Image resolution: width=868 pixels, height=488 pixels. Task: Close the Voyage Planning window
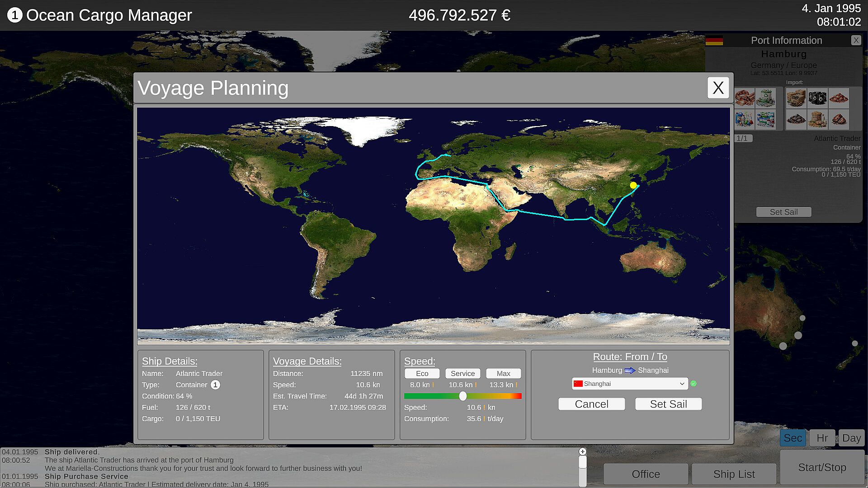click(718, 88)
